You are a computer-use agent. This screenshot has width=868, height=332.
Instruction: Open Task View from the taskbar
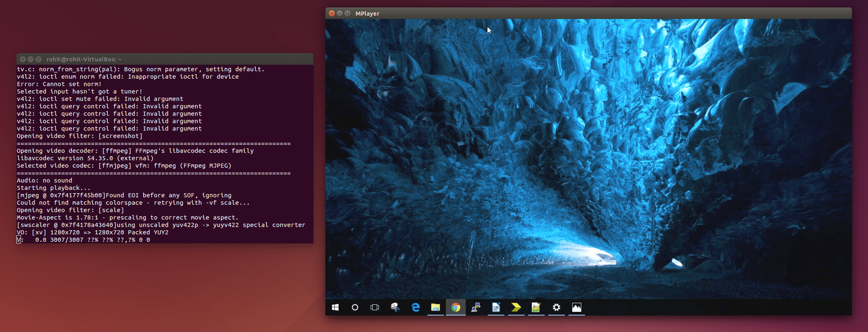[x=375, y=307]
